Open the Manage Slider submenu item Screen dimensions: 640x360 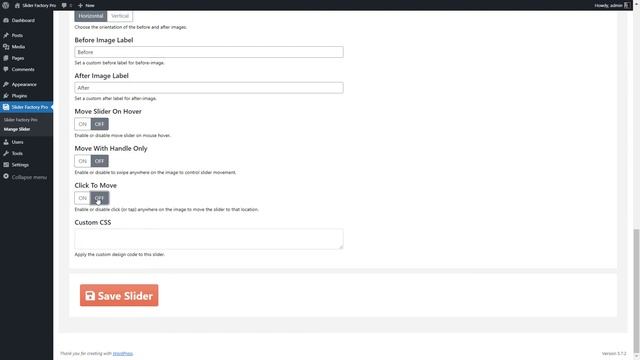click(17, 129)
